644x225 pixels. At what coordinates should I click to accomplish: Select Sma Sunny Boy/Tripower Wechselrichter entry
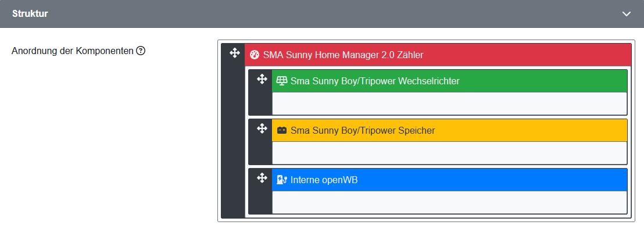[x=449, y=81]
